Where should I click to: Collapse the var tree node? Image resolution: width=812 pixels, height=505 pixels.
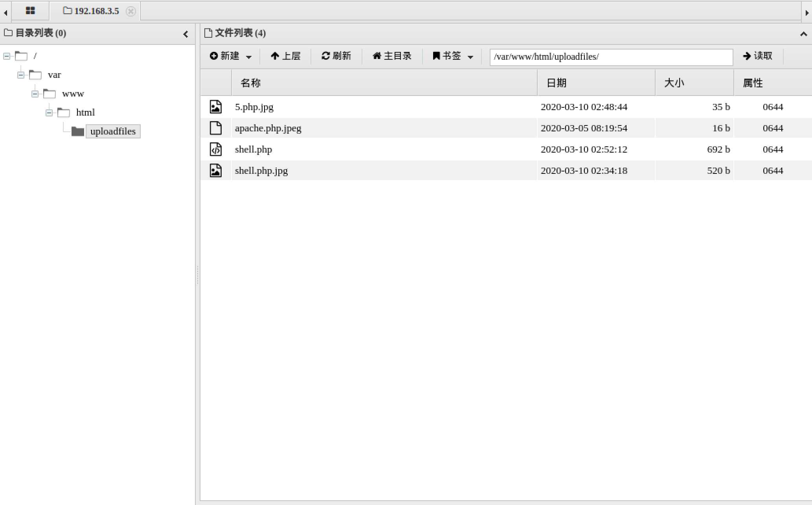tap(21, 75)
